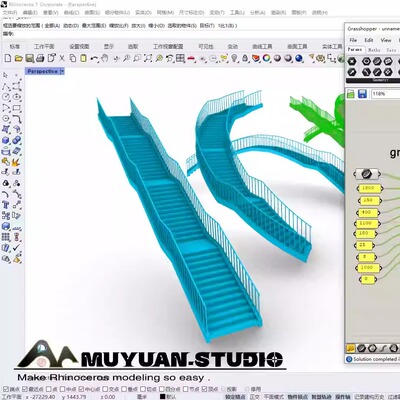
Task: Open Grasshopper View menu
Action: pyautogui.click(x=386, y=40)
